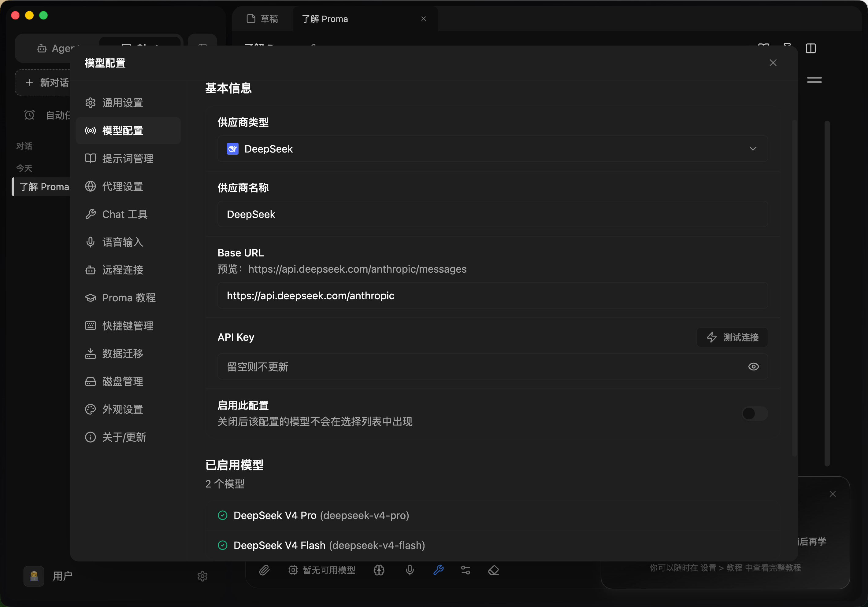Open 语音输入 settings
This screenshot has width=868, height=607.
click(x=128, y=242)
